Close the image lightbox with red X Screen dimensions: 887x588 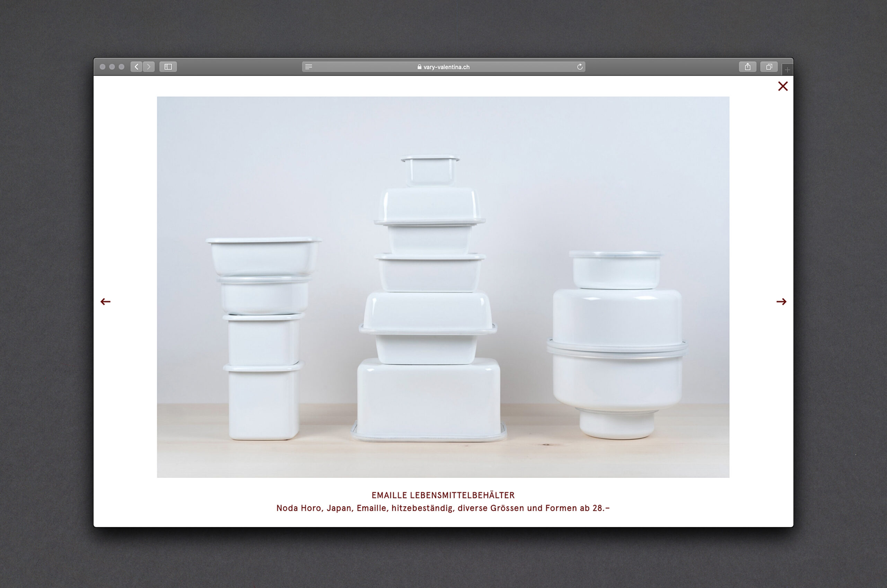tap(783, 86)
